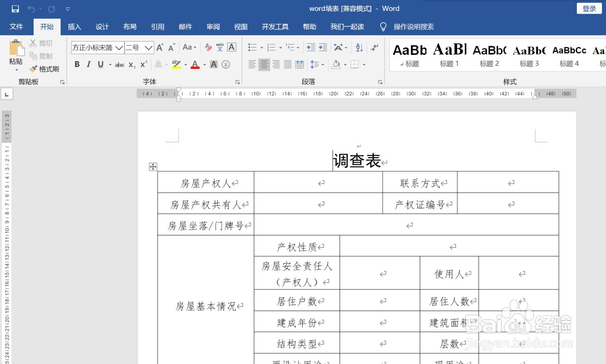Click the Align Left icon
The width and height of the screenshot is (606, 364).
[252, 64]
